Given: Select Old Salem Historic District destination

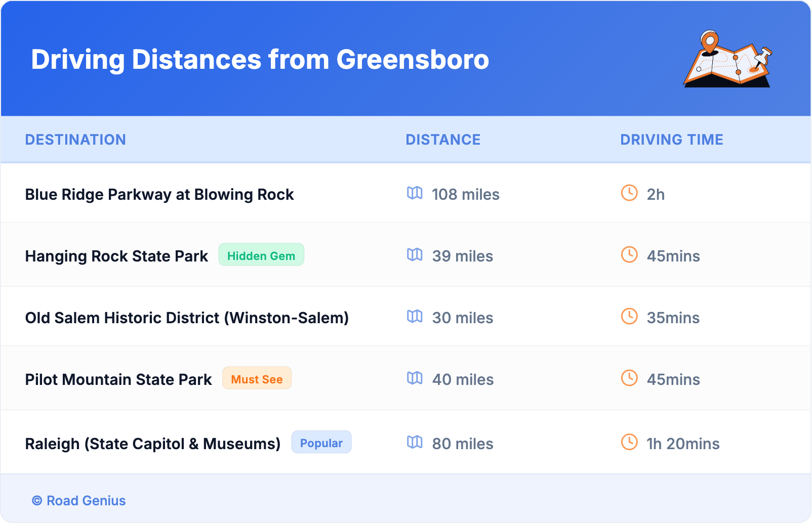Looking at the screenshot, I should coord(187,318).
